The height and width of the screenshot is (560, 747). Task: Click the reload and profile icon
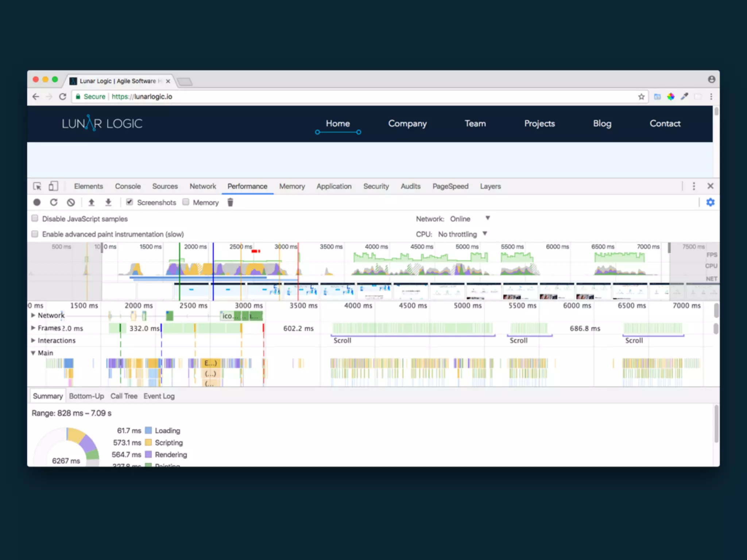pyautogui.click(x=54, y=202)
